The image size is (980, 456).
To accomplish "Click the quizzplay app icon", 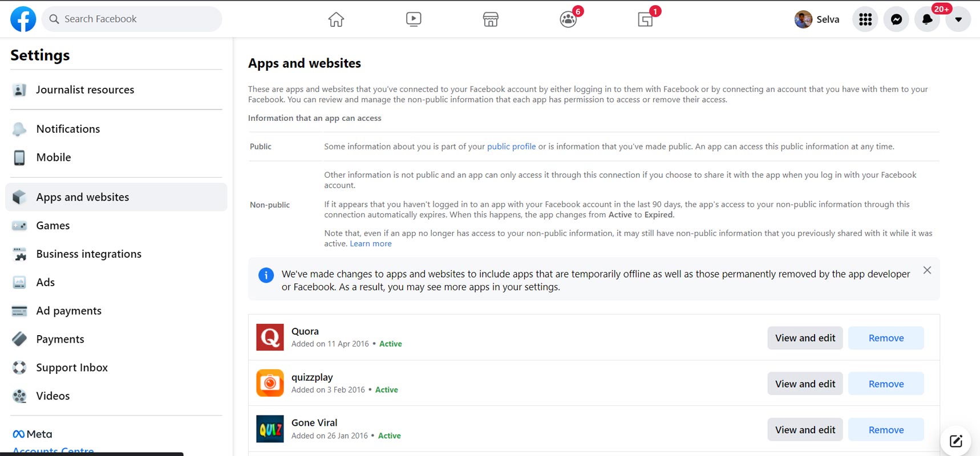I will pyautogui.click(x=270, y=383).
